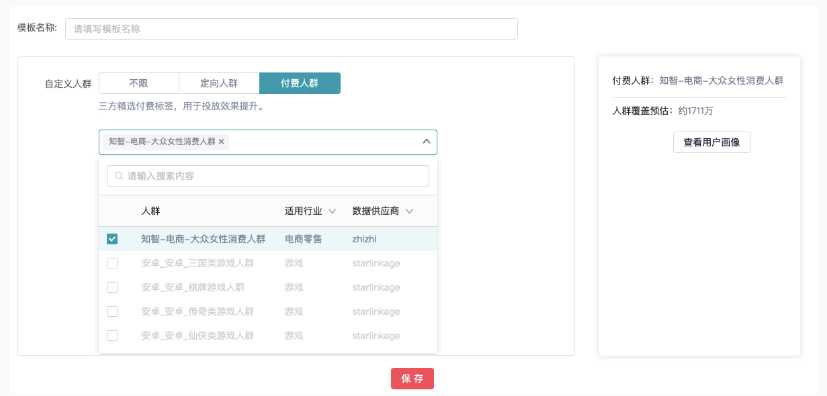Screen dimensions: 827x396
Task: Remove the 知智-电商-大众女性消费人群 tag via its x
Action: coord(222,141)
